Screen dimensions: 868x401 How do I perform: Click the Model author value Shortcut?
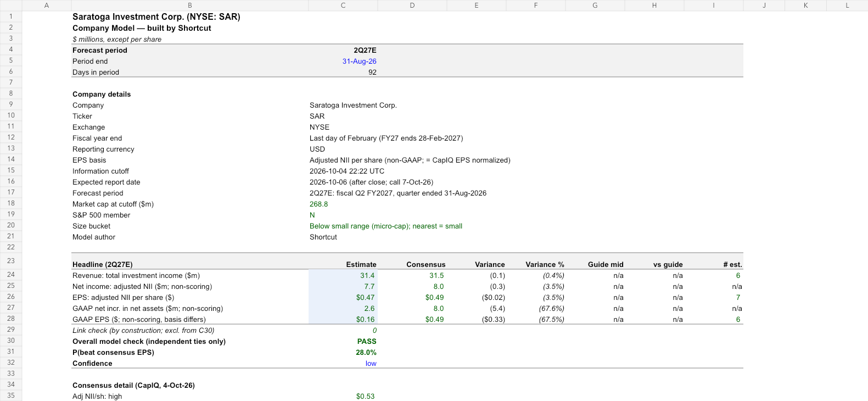pos(323,237)
